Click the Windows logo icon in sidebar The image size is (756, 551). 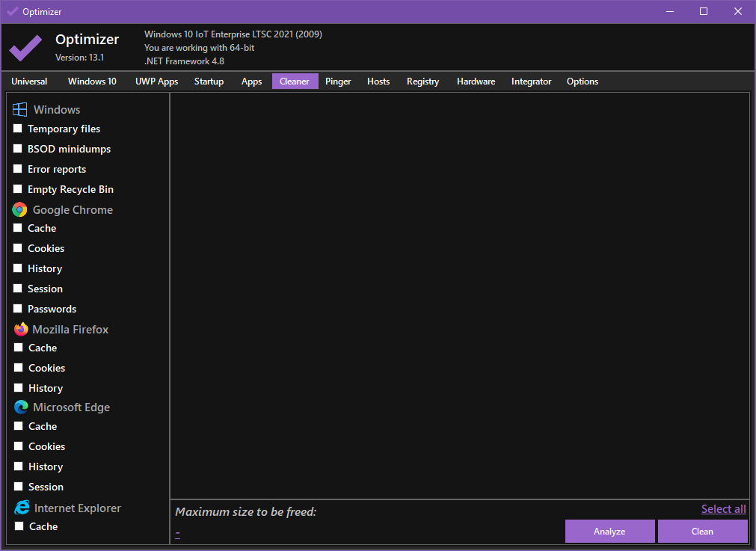tap(20, 110)
